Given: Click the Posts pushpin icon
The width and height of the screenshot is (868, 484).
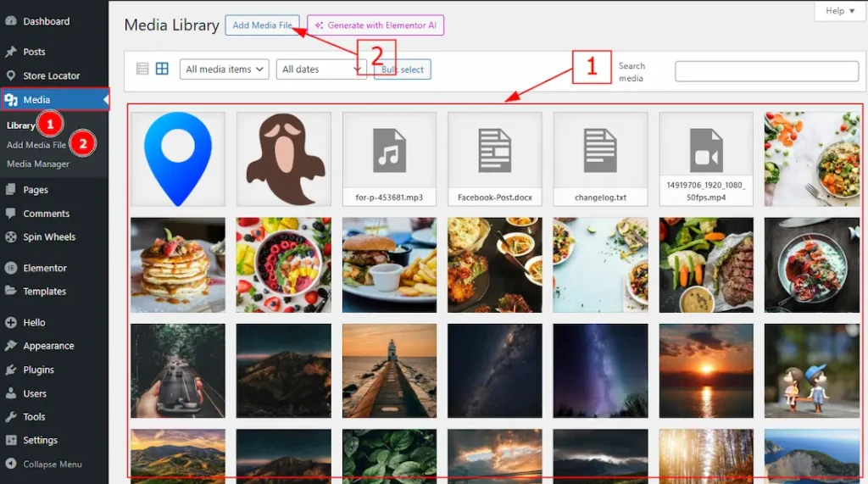Looking at the screenshot, I should click(10, 52).
